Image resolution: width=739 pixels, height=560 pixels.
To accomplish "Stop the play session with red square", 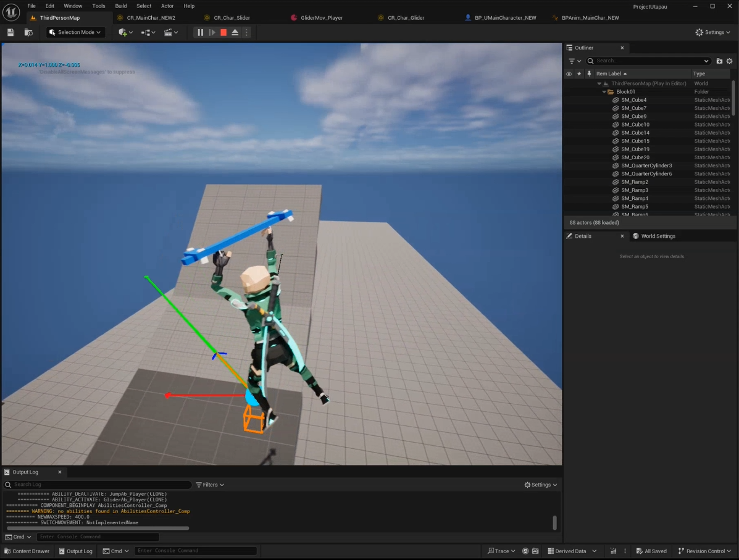I will point(223,32).
